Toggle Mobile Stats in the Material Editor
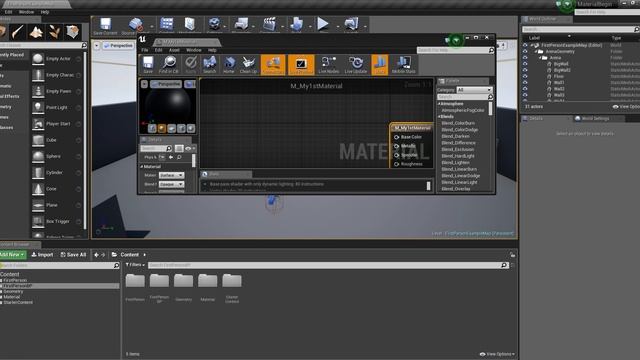This screenshot has width=640, height=360. pos(403,65)
